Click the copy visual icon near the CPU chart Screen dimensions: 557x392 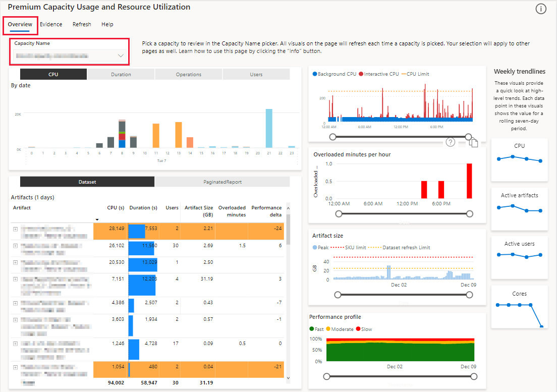point(473,143)
